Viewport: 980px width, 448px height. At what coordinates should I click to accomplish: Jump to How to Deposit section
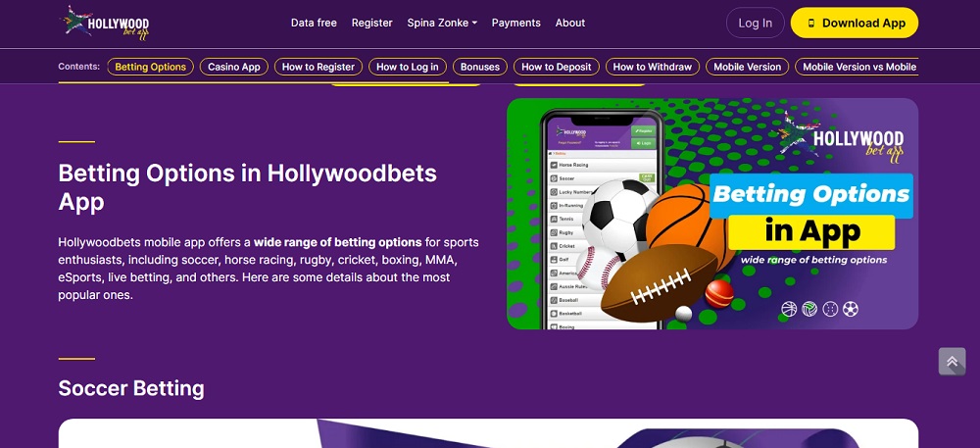coord(557,67)
